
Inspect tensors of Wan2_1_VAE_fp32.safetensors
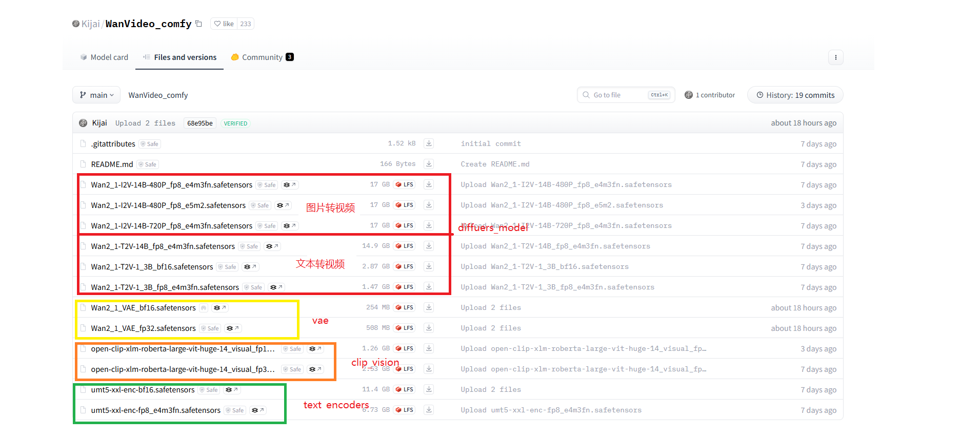[x=233, y=328]
